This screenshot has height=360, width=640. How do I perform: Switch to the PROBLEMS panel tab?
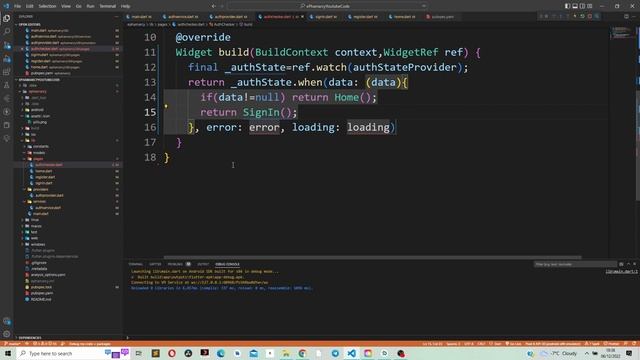[x=178, y=264]
